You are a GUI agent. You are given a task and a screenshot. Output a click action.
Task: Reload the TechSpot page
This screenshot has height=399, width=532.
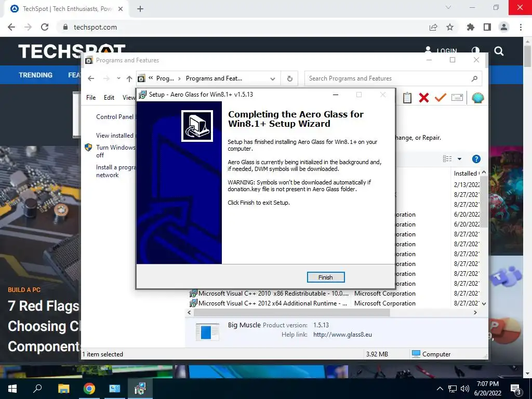pos(45,27)
